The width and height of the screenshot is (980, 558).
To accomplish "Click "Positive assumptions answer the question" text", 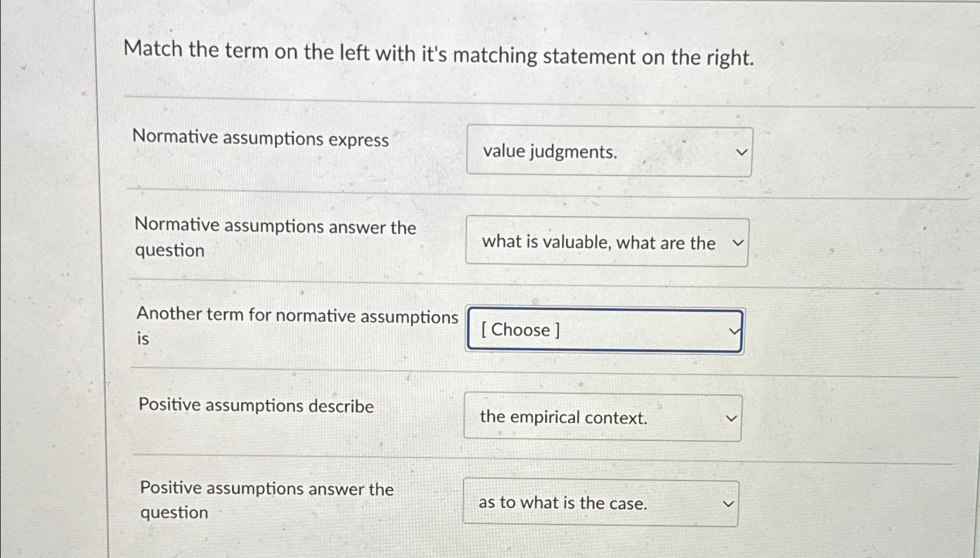I will pos(267,500).
